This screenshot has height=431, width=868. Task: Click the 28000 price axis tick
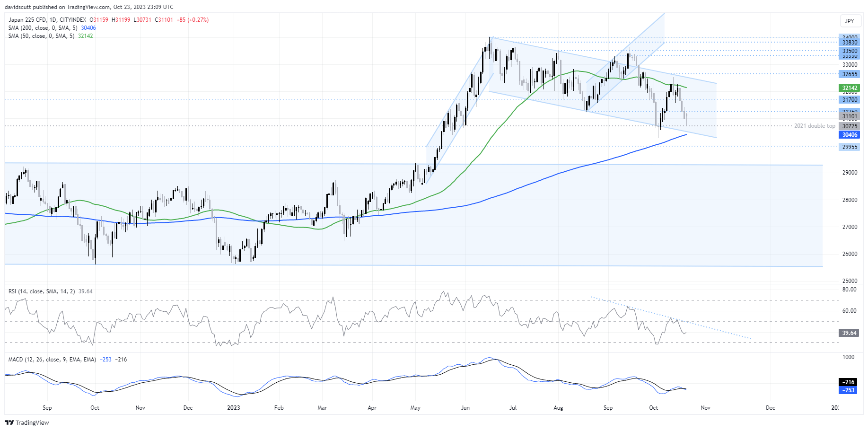(850, 200)
